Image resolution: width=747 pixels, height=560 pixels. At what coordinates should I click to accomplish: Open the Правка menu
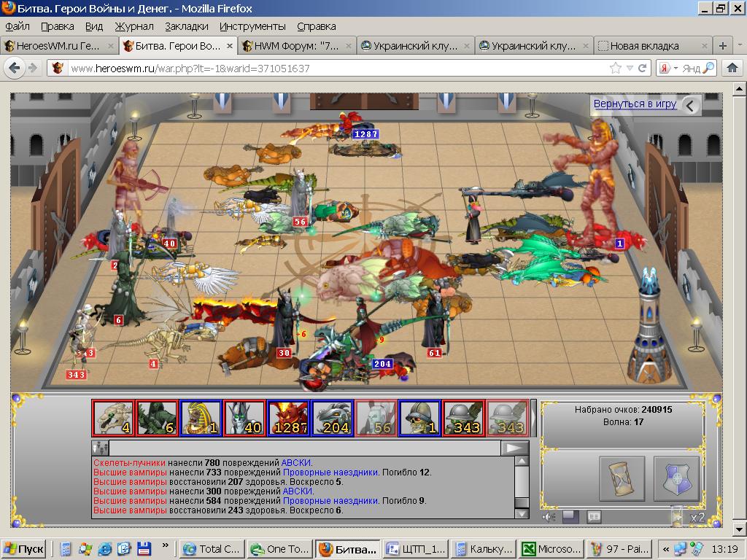(57, 26)
